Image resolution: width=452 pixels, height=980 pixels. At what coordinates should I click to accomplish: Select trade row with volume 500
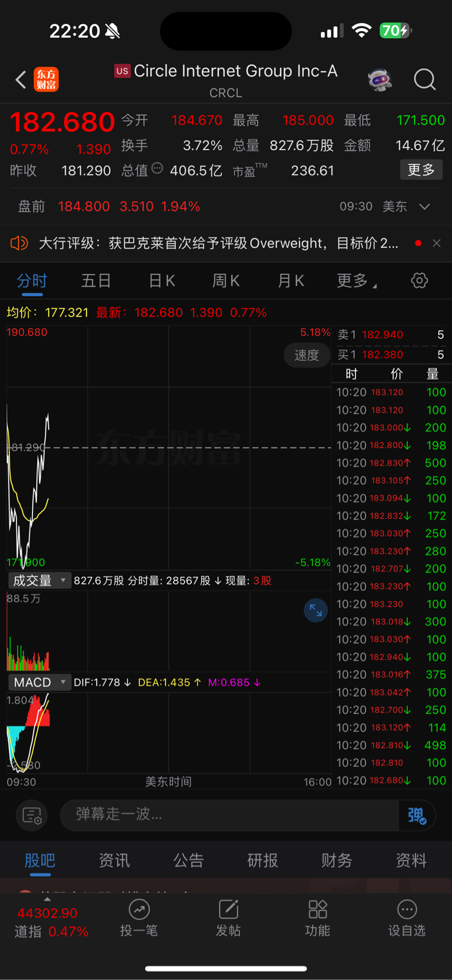pos(391,463)
